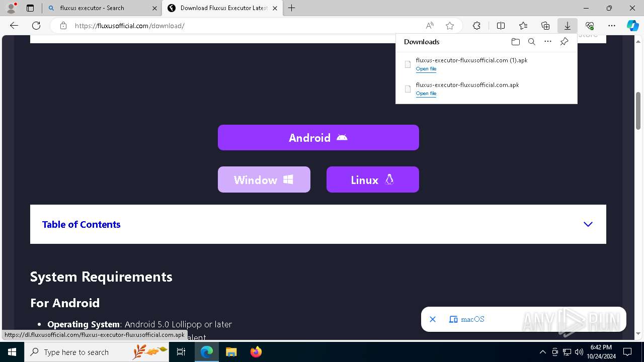Open Microsoft Edge from the taskbar
The height and width of the screenshot is (362, 644).
207,352
